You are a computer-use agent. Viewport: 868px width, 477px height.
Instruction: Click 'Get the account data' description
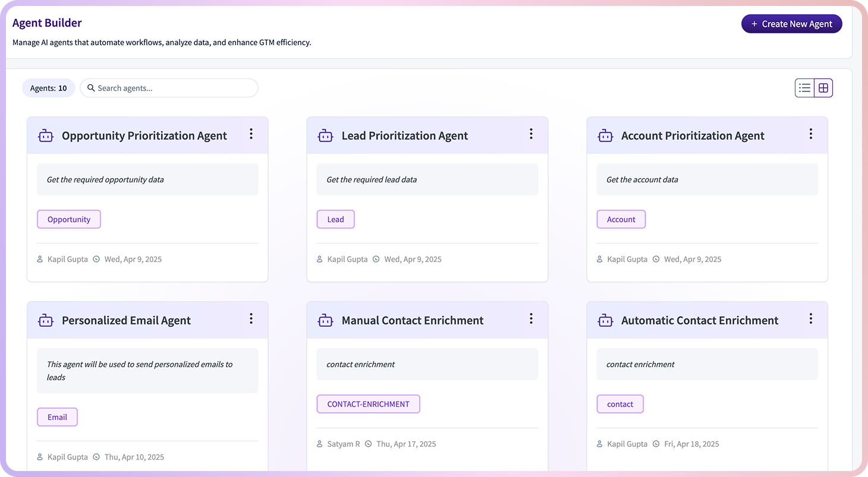click(642, 179)
